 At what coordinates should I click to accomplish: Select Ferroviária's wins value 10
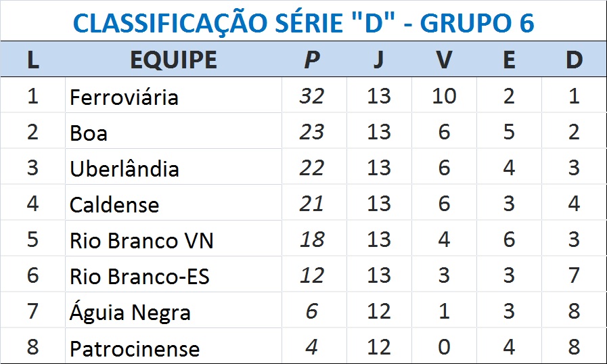click(x=444, y=96)
